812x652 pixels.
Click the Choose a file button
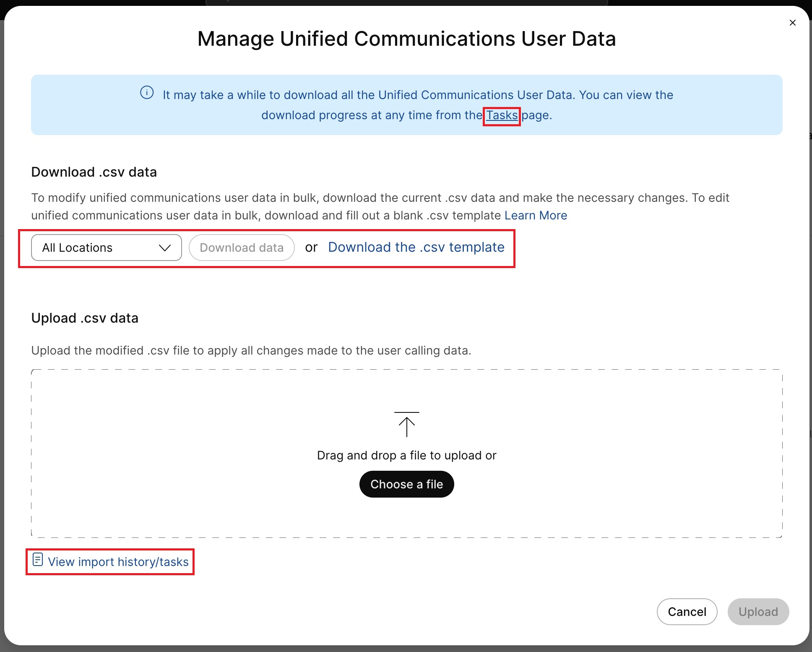pyautogui.click(x=406, y=484)
